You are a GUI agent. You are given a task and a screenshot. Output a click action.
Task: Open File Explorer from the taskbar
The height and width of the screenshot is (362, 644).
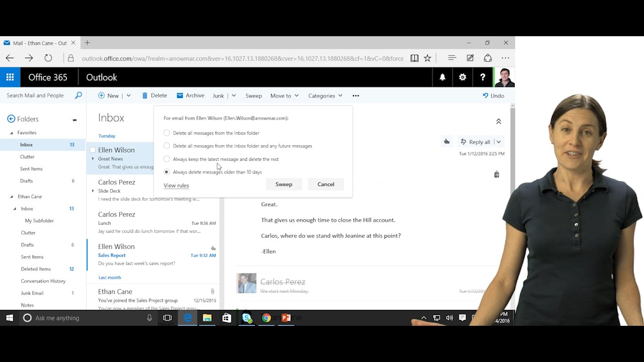coord(207,318)
